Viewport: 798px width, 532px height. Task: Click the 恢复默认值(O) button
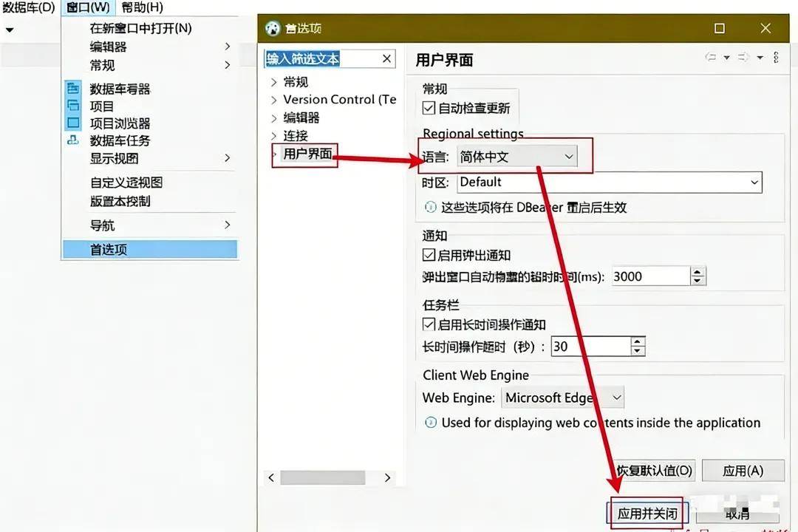click(655, 471)
